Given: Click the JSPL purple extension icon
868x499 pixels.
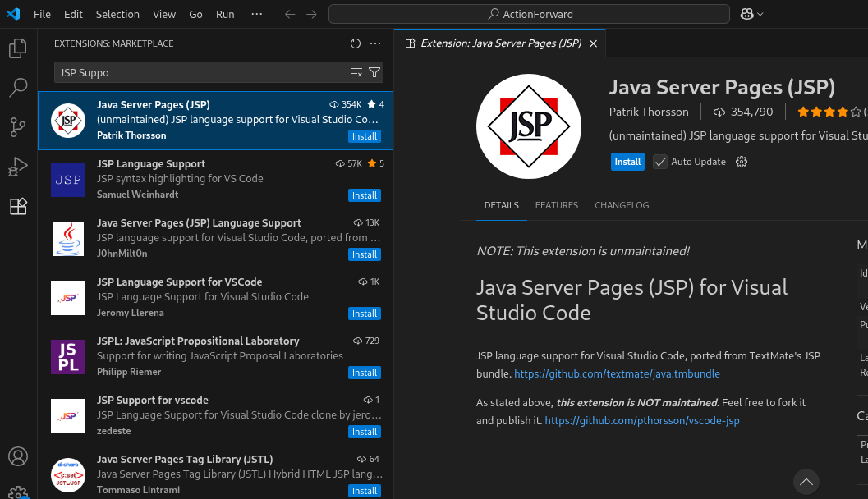Looking at the screenshot, I should tap(68, 357).
